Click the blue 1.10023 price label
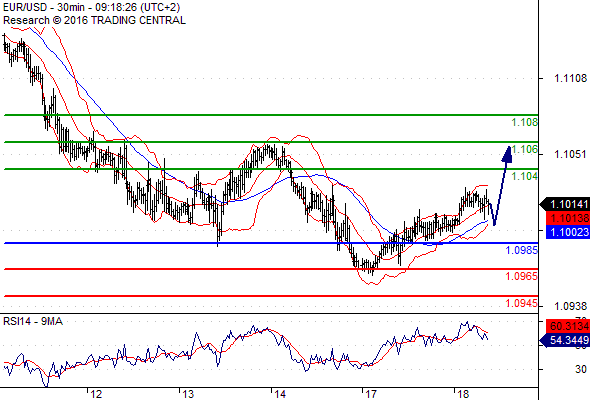The image size is (590, 400). pyautogui.click(x=568, y=232)
